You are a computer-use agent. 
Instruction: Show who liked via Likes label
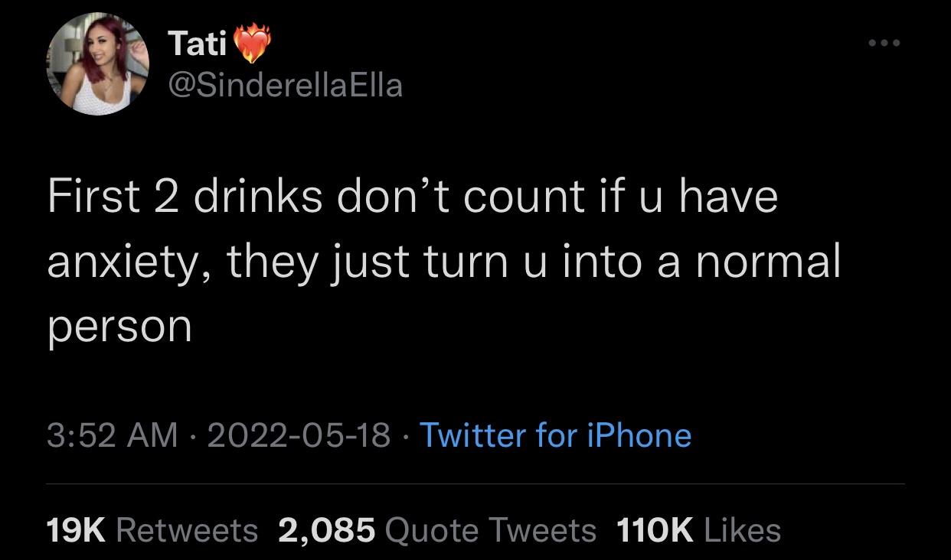point(741,530)
